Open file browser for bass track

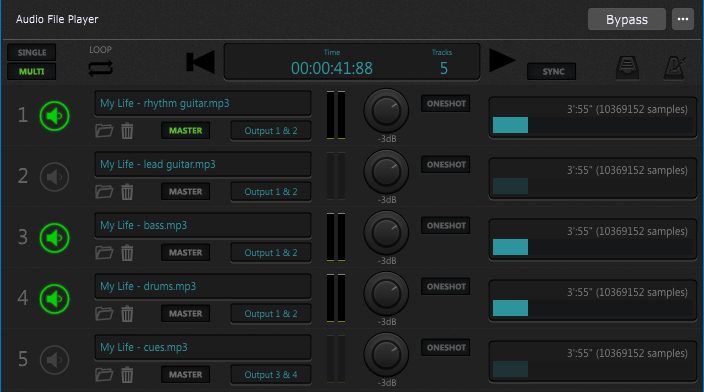104,253
